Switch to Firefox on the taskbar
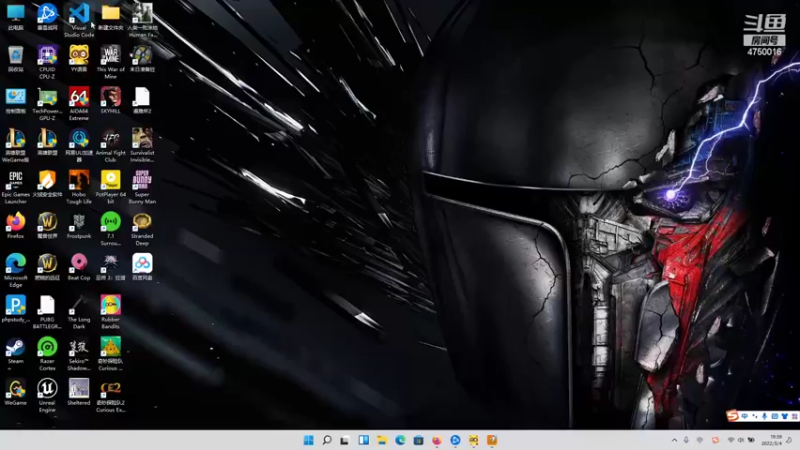The width and height of the screenshot is (800, 450). click(437, 440)
